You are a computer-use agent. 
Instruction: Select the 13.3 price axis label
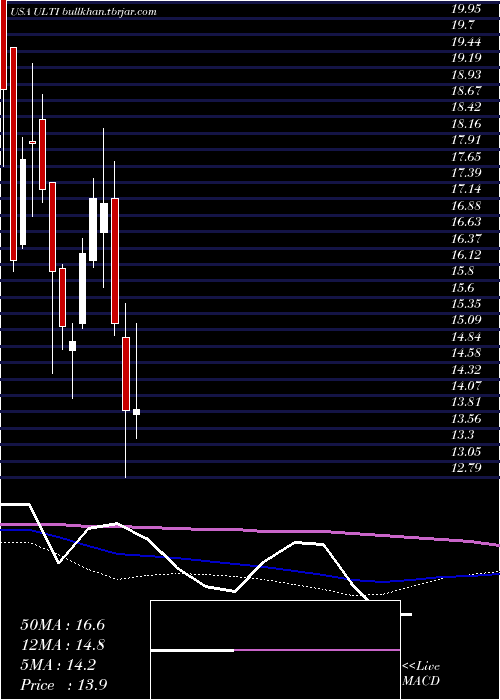(463, 435)
